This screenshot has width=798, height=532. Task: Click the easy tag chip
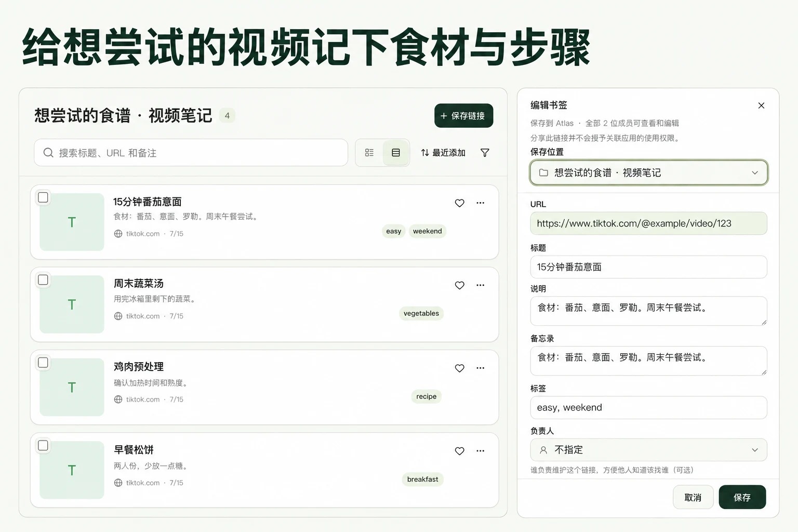click(x=393, y=231)
